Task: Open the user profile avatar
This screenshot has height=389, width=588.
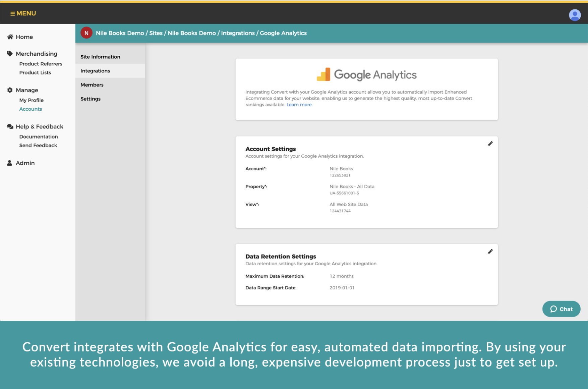Action: tap(575, 15)
